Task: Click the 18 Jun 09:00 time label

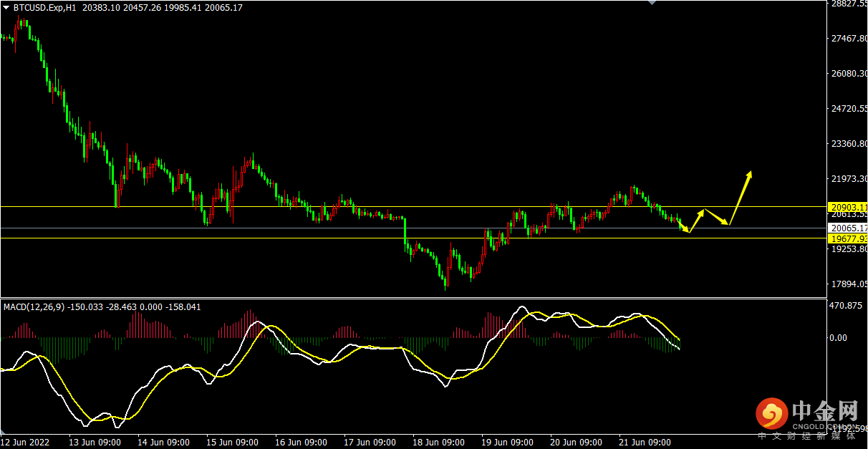Action: click(x=438, y=443)
